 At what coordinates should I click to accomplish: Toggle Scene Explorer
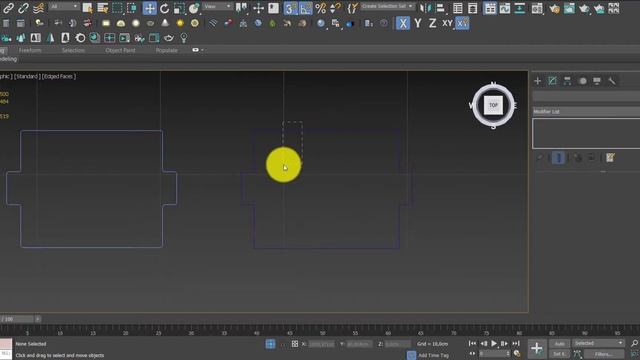point(458,8)
